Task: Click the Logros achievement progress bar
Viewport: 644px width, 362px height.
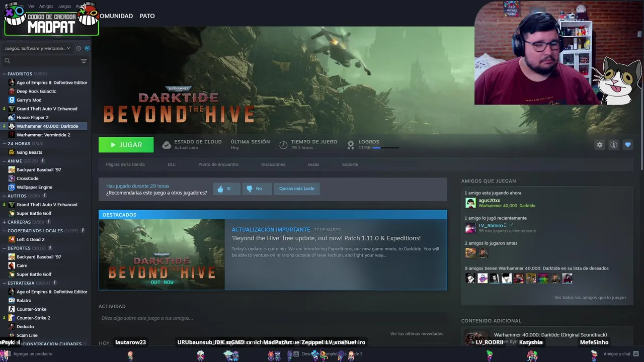Action: coord(385,148)
